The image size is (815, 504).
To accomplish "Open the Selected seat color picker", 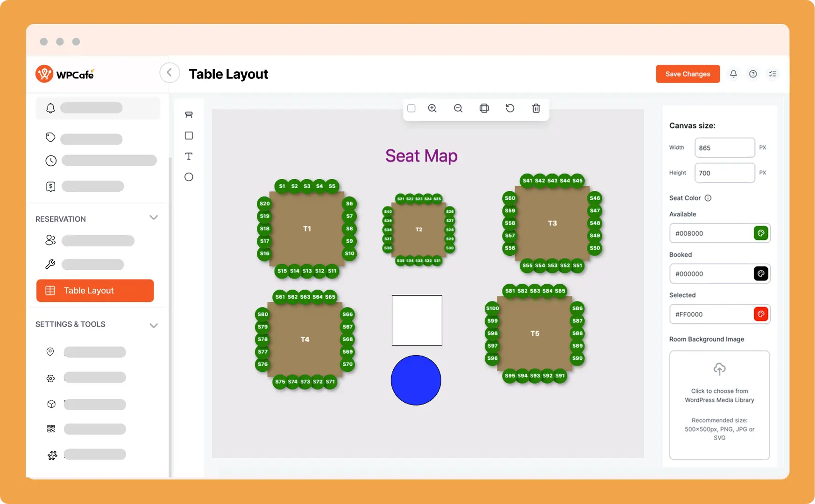I will (761, 314).
